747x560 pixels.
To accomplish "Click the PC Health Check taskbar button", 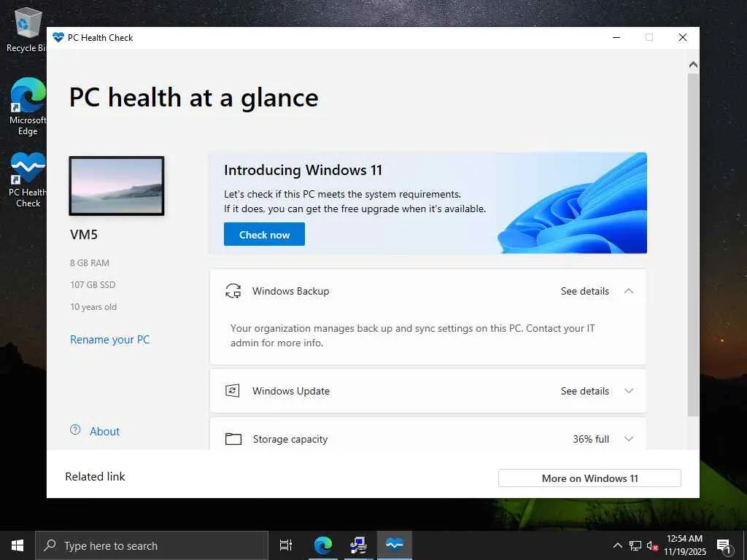I will (395, 545).
